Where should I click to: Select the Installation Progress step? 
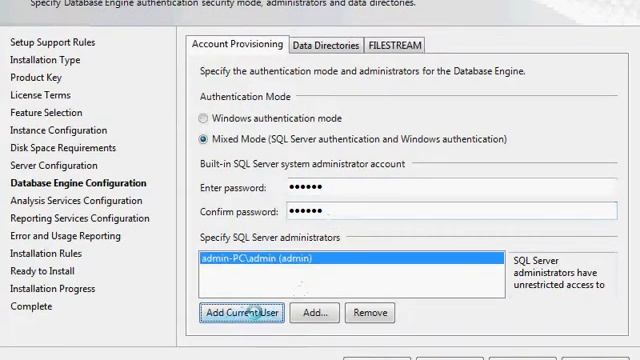[x=53, y=289]
